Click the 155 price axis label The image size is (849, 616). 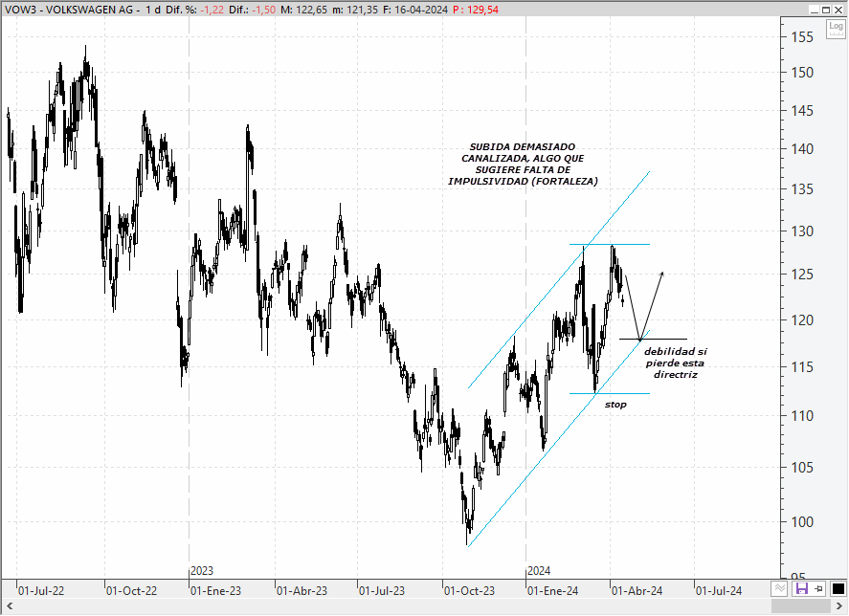[802, 36]
